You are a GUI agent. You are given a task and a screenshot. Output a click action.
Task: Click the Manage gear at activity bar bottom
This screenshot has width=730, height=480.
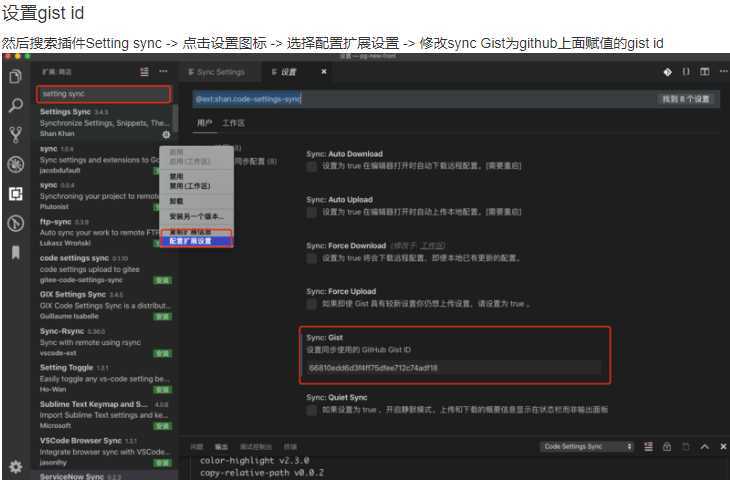click(15, 466)
